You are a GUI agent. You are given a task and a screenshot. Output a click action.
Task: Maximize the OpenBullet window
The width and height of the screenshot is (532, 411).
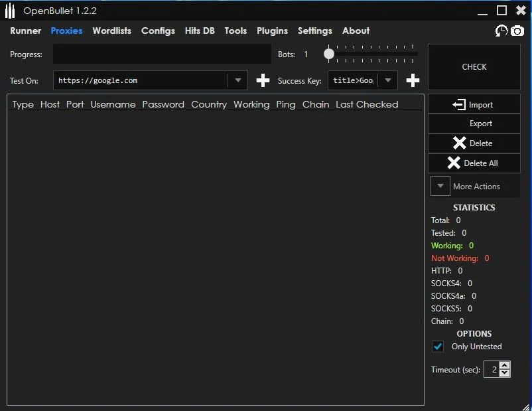tap(501, 11)
